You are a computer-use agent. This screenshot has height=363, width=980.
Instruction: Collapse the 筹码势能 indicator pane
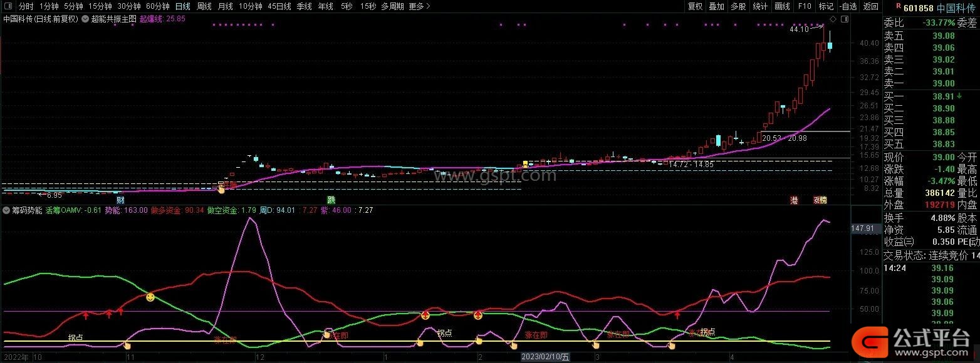tap(6, 210)
